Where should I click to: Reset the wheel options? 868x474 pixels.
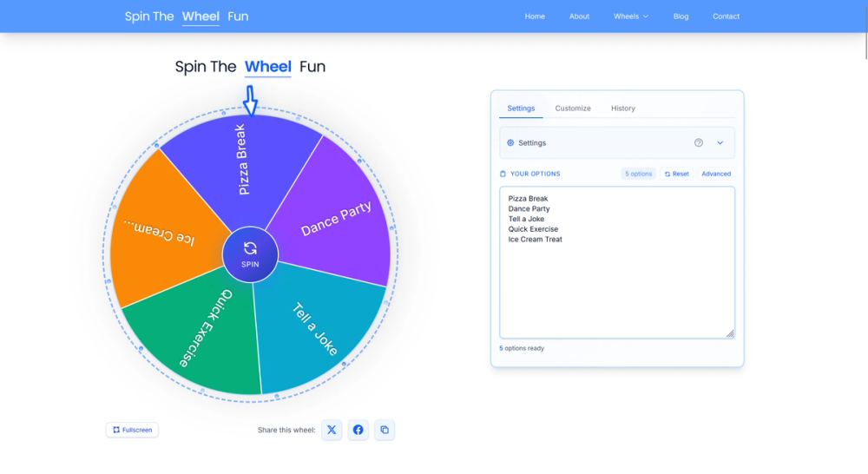(676, 174)
